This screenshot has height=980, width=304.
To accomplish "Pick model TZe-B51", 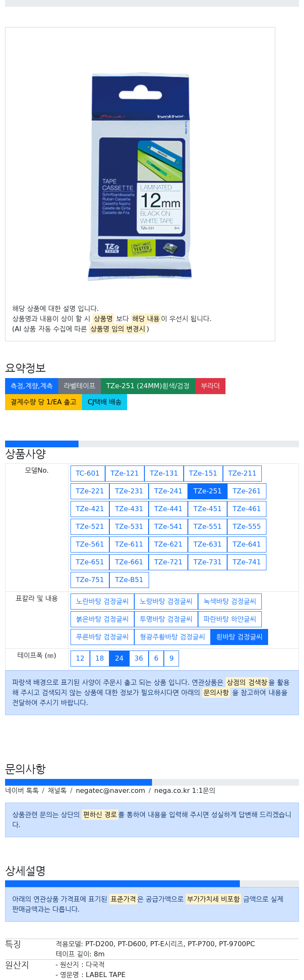I will tap(129, 580).
